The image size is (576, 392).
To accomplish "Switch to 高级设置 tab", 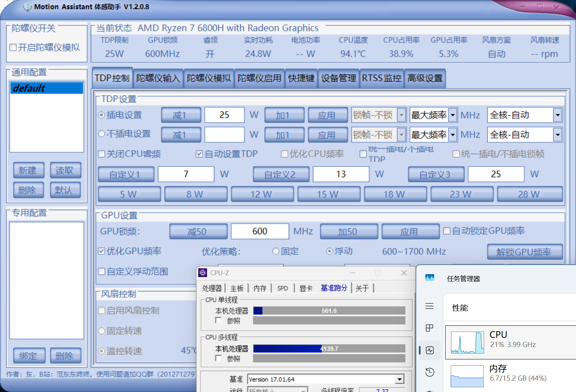I will pos(425,78).
